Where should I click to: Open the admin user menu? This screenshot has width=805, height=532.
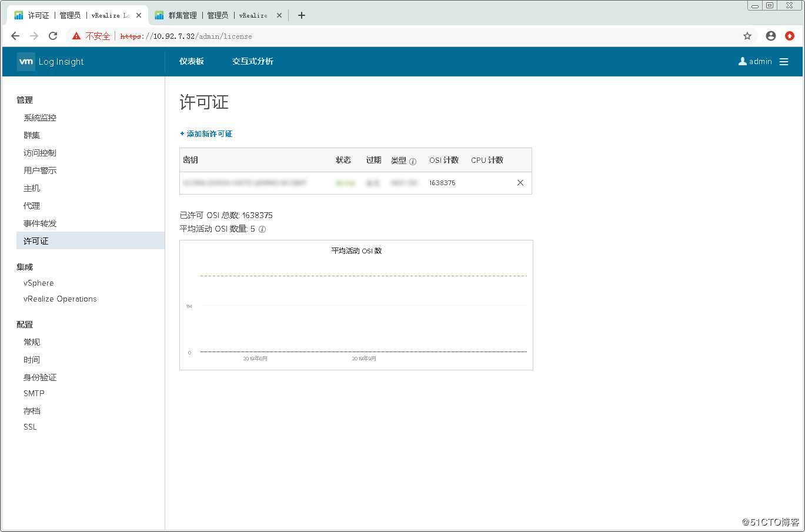pos(755,62)
